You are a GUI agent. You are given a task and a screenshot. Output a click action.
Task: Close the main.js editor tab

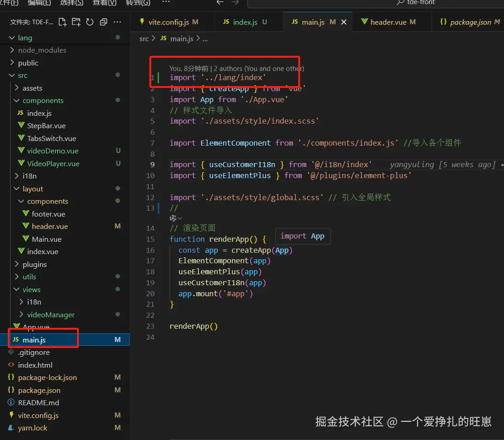point(344,22)
